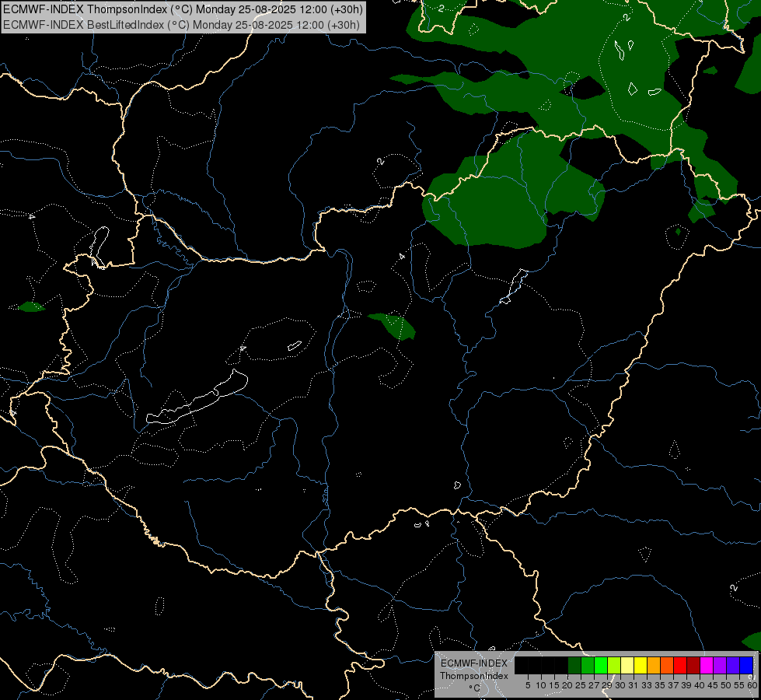Image resolution: width=761 pixels, height=700 pixels.
Task: Click the legend scale value '45'
Action: tap(713, 685)
